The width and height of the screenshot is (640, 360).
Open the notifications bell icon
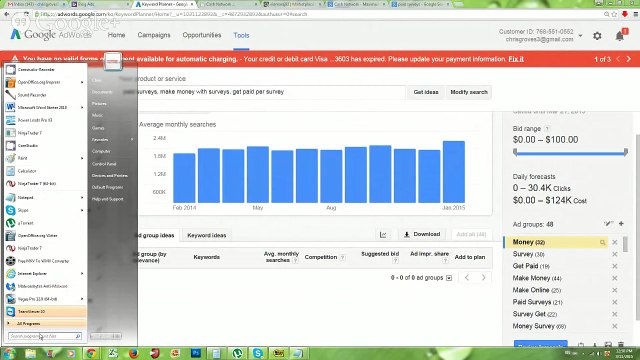(x=620, y=36)
